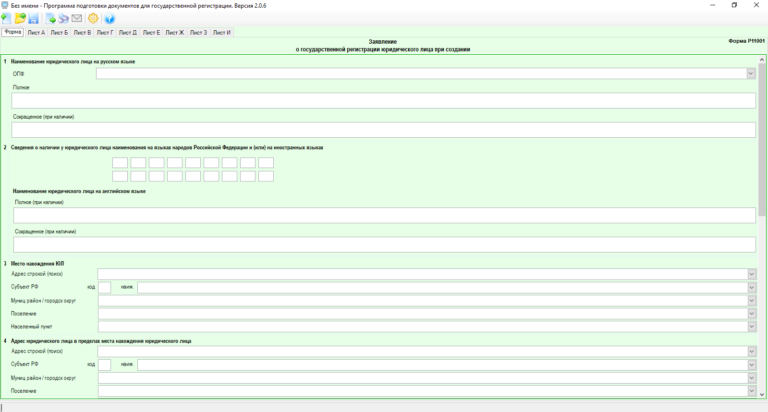Screen dimensions: 768x412
Task: Click the Субъект РФ код box in section 4
Action: tap(104, 365)
